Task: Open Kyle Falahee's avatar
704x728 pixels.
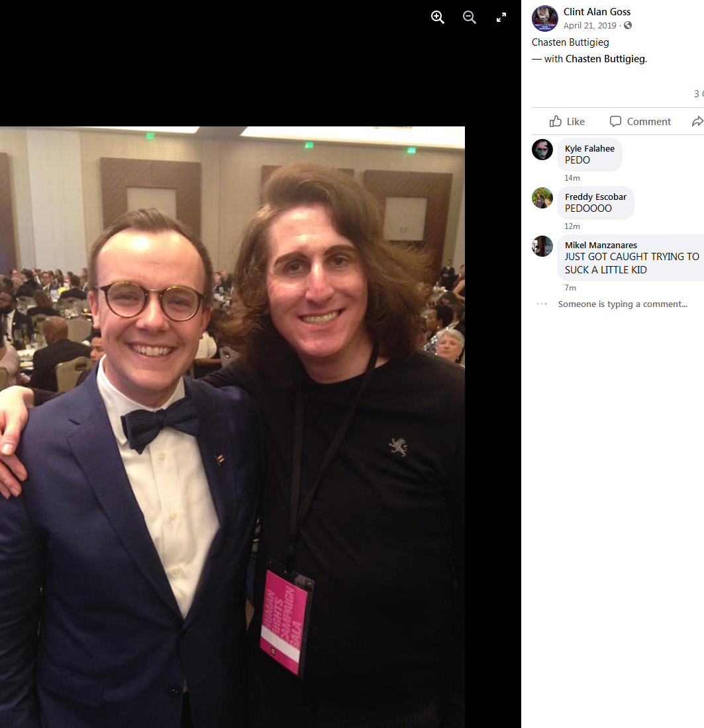Action: click(x=542, y=150)
